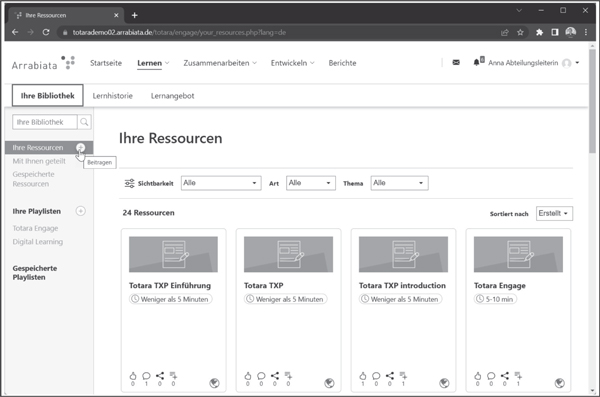Open comments on Totara TXP Einführung card

[146, 376]
